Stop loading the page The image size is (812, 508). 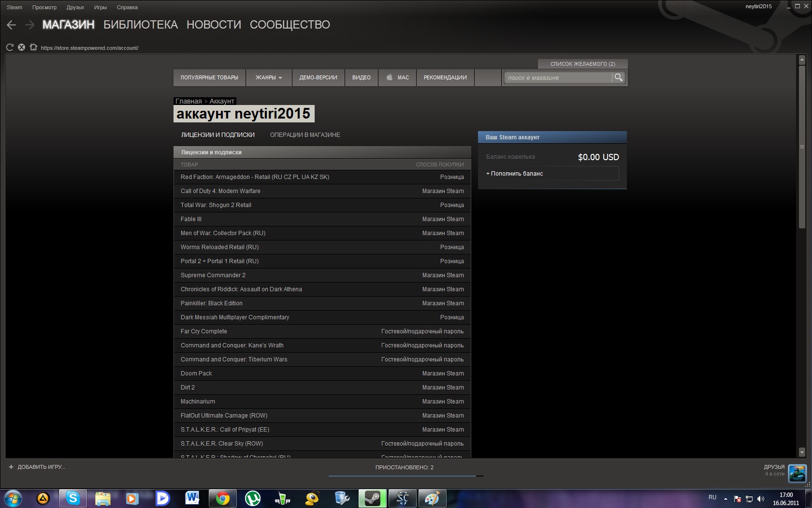21,47
